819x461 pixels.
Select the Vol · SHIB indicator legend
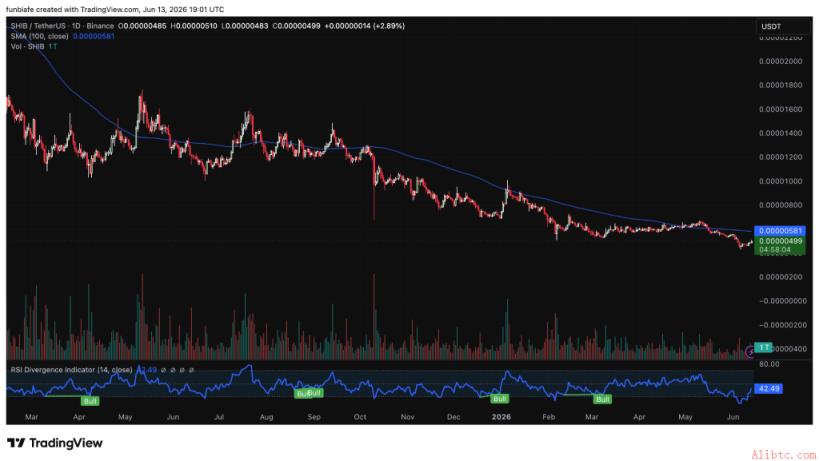click(28, 46)
